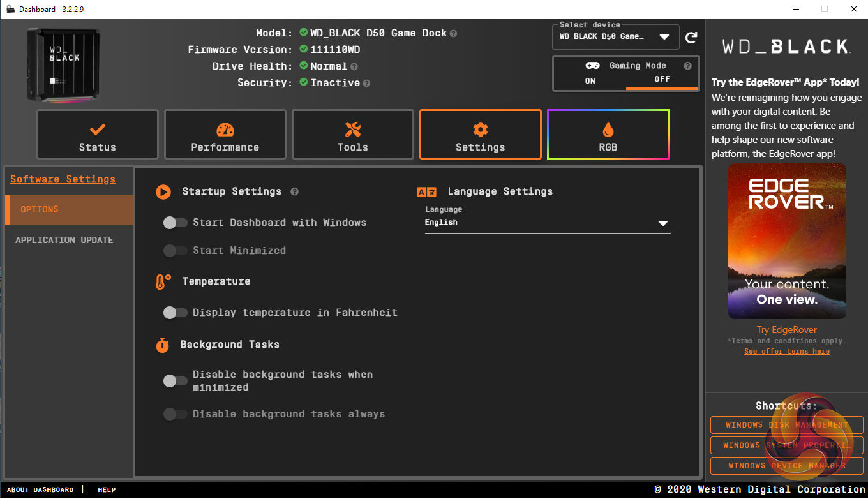This screenshot has width=868, height=499.
Task: Click the help icon beside Drive Health
Action: coord(354,66)
